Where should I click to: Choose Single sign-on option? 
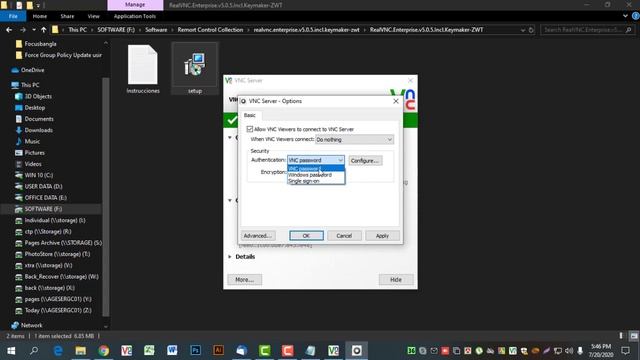coord(316,181)
